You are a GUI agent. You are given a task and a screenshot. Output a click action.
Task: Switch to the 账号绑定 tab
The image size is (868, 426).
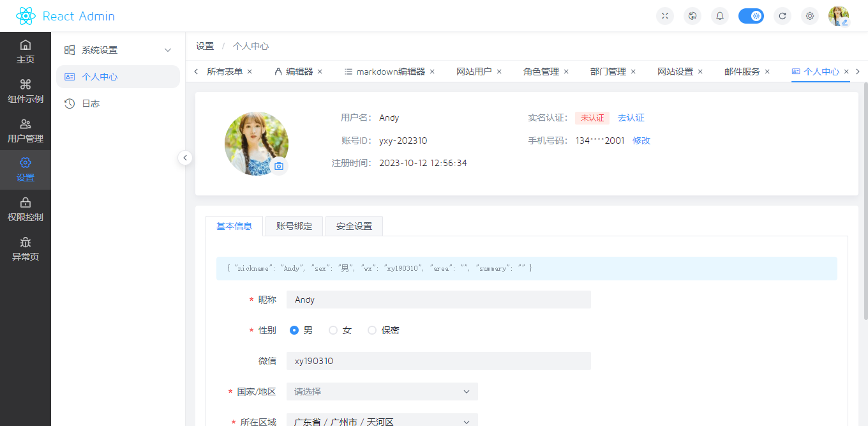coord(294,225)
